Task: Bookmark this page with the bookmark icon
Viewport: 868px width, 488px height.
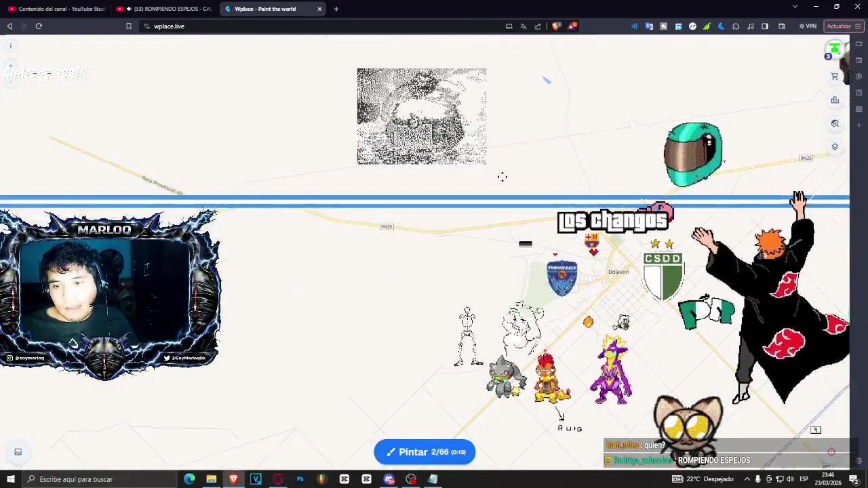Action: click(x=128, y=26)
